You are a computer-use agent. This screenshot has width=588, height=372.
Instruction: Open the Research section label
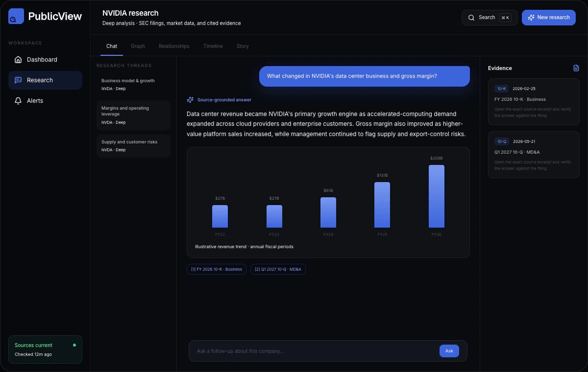point(40,80)
